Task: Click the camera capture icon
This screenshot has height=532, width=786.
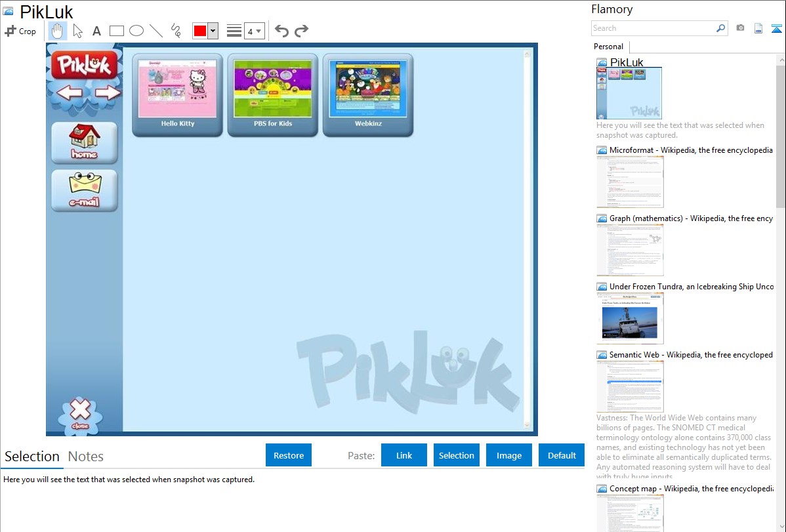Action: click(x=740, y=28)
